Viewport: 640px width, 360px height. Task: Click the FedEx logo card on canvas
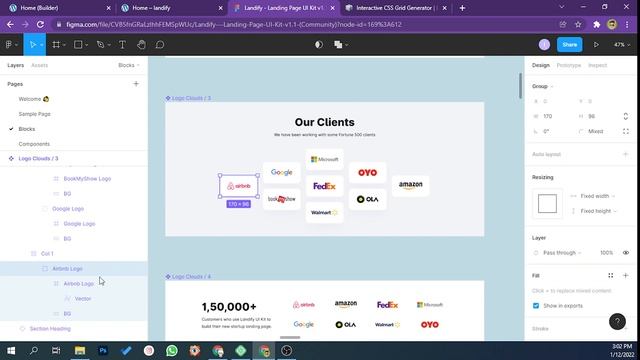pos(324,186)
